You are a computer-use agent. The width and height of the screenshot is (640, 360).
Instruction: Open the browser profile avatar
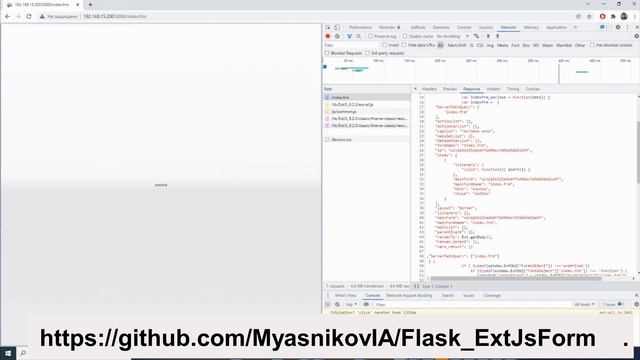[x=624, y=16]
